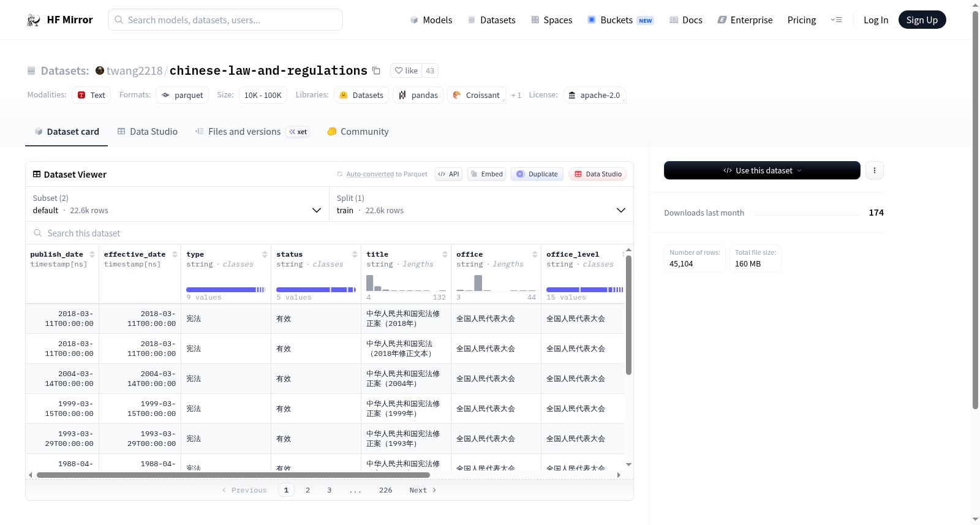Click the API button in Dataset Viewer

click(x=448, y=174)
